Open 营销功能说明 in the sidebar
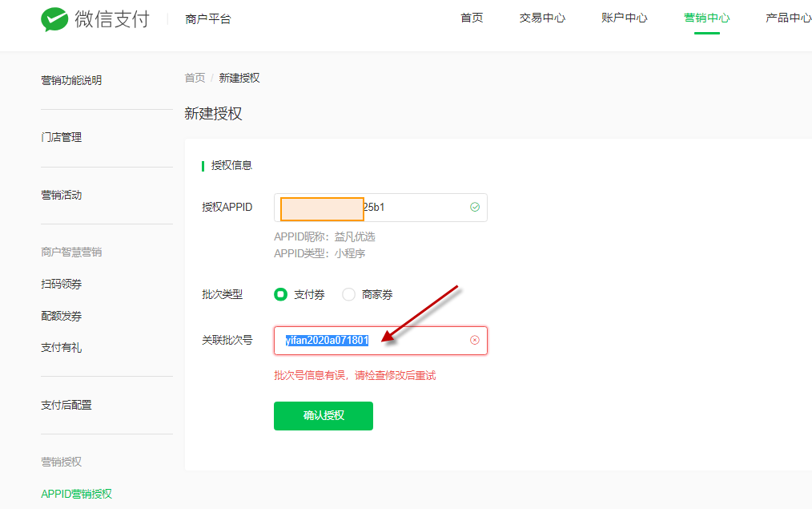The width and height of the screenshot is (812, 509). [71, 80]
